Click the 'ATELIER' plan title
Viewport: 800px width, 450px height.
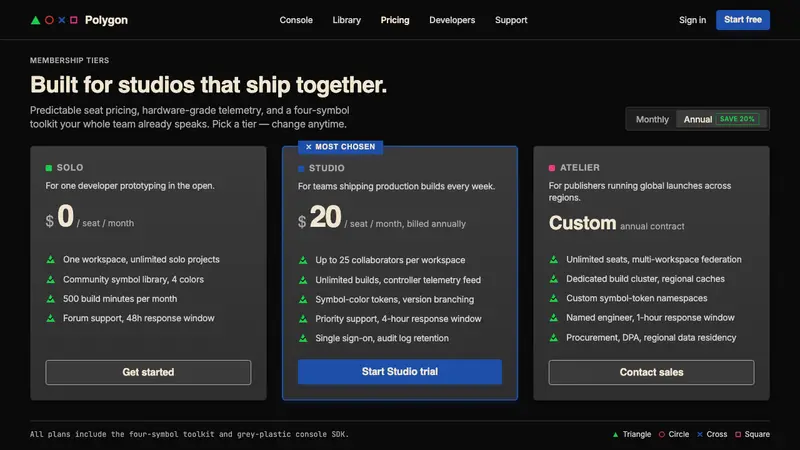coord(580,167)
